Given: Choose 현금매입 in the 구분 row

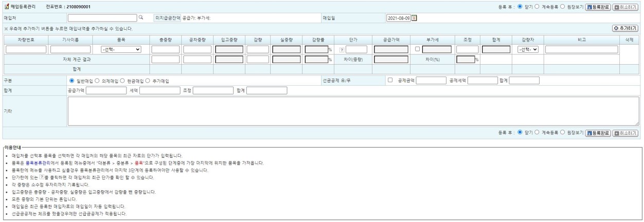Looking at the screenshot, I should [123, 81].
